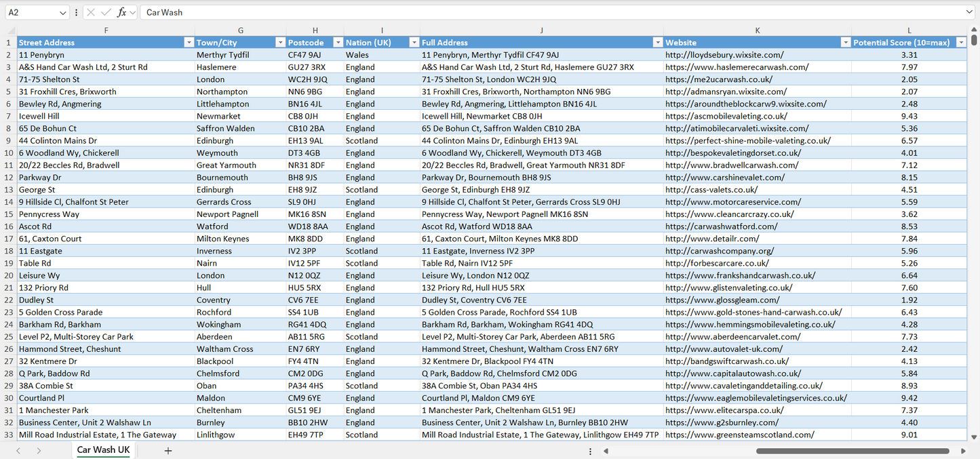Open the Street Address filter dropdown

pos(189,43)
